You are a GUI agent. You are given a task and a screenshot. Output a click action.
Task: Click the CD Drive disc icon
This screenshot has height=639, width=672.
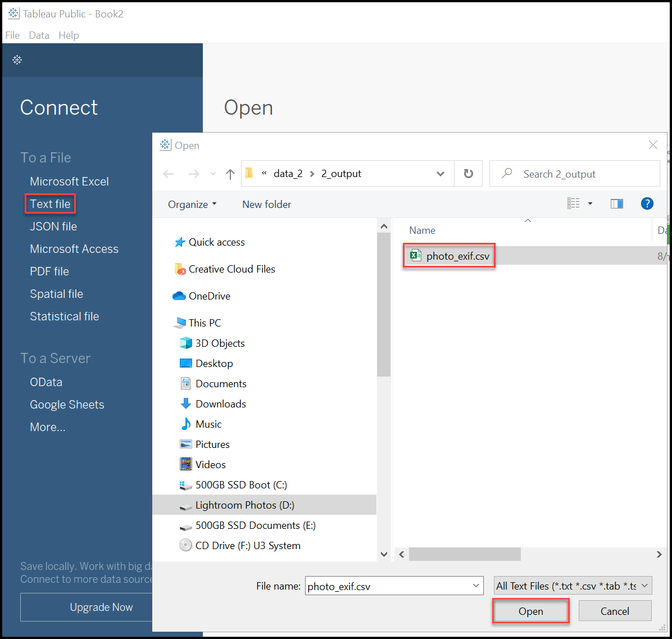pos(185,545)
